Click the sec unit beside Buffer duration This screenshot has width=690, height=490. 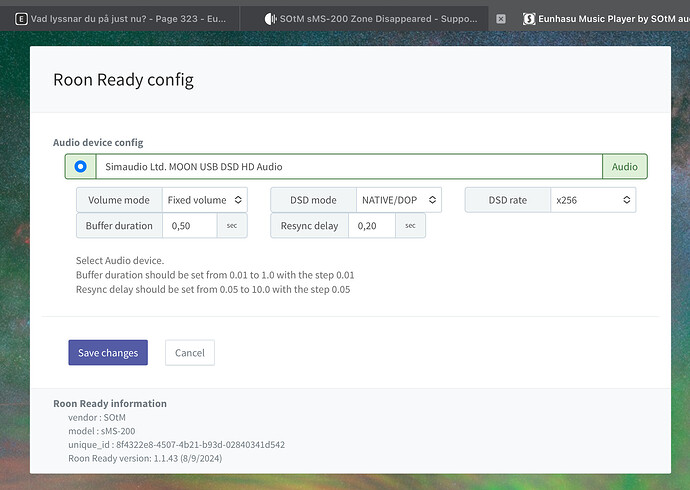[x=232, y=226]
